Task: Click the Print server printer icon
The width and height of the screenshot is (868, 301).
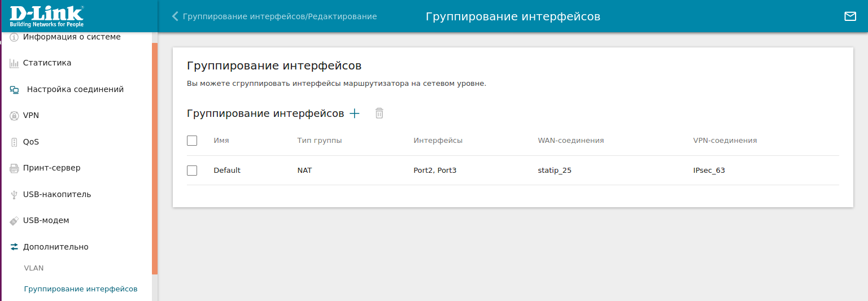Action: click(14, 168)
